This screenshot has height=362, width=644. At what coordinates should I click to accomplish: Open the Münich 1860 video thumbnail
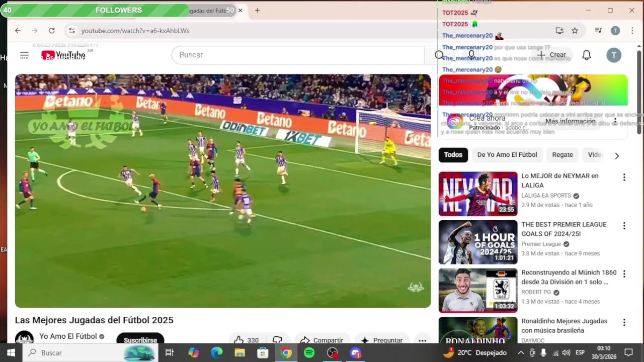[478, 291]
